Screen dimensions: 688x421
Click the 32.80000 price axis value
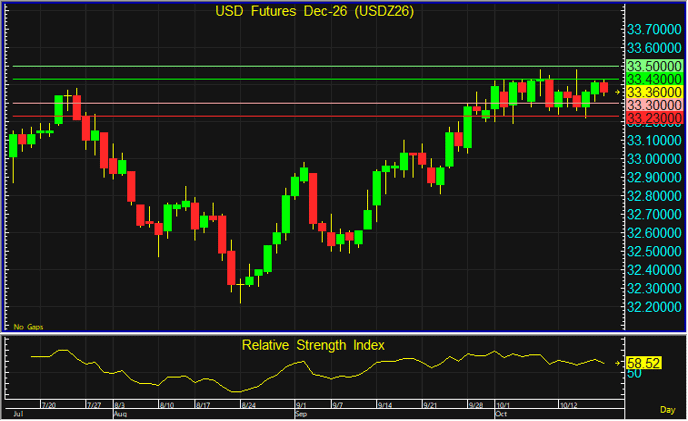(x=654, y=196)
